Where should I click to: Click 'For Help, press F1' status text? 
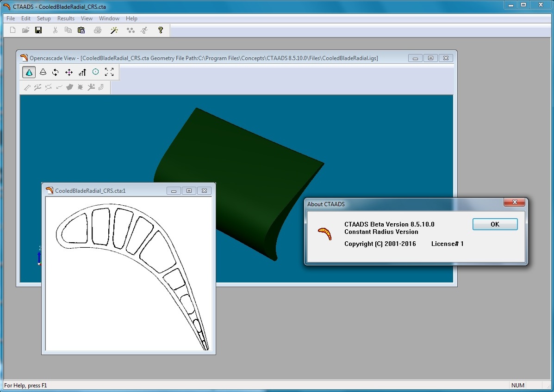tap(25, 385)
